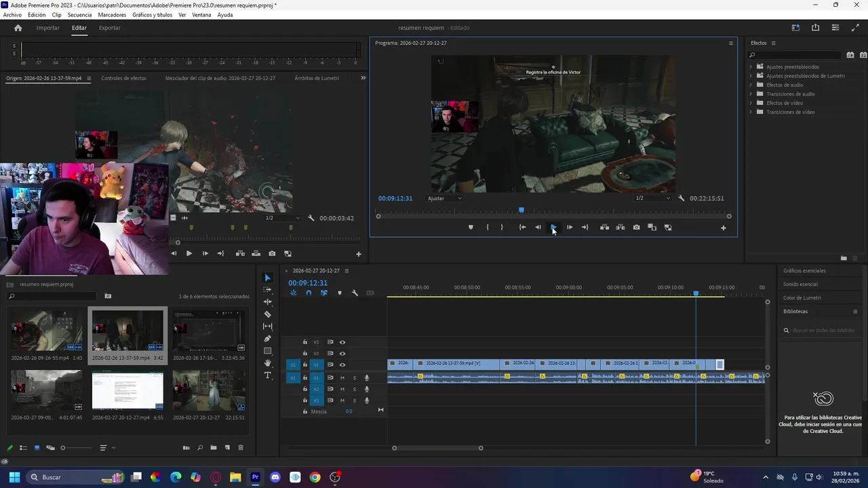This screenshot has height=488, width=868.
Task: Open the Secuencia menu
Action: tap(79, 15)
